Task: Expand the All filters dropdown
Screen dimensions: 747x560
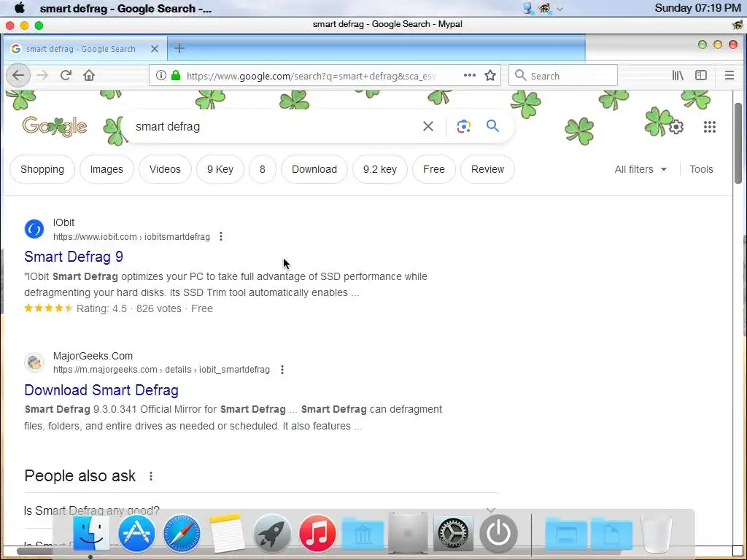Action: pos(640,169)
